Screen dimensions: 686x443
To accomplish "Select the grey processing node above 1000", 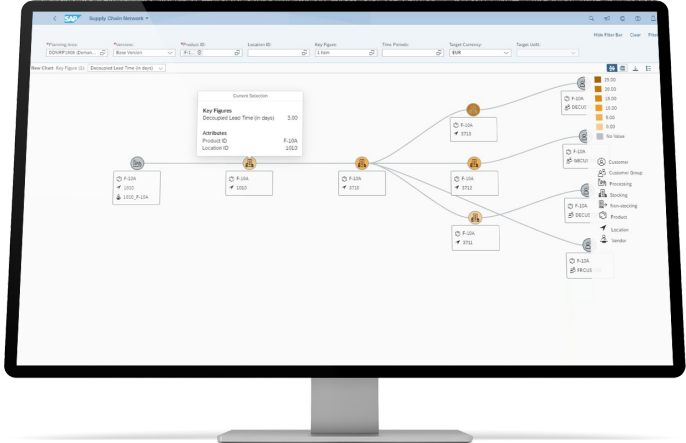I will [137, 163].
